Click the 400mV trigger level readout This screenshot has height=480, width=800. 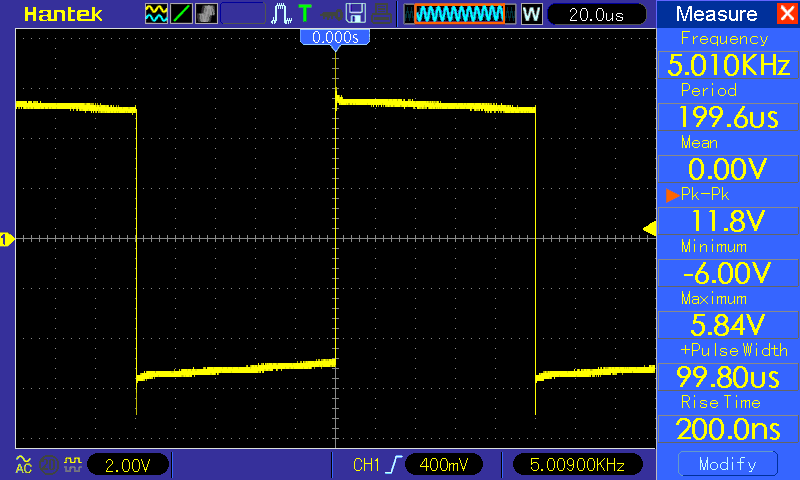[443, 464]
